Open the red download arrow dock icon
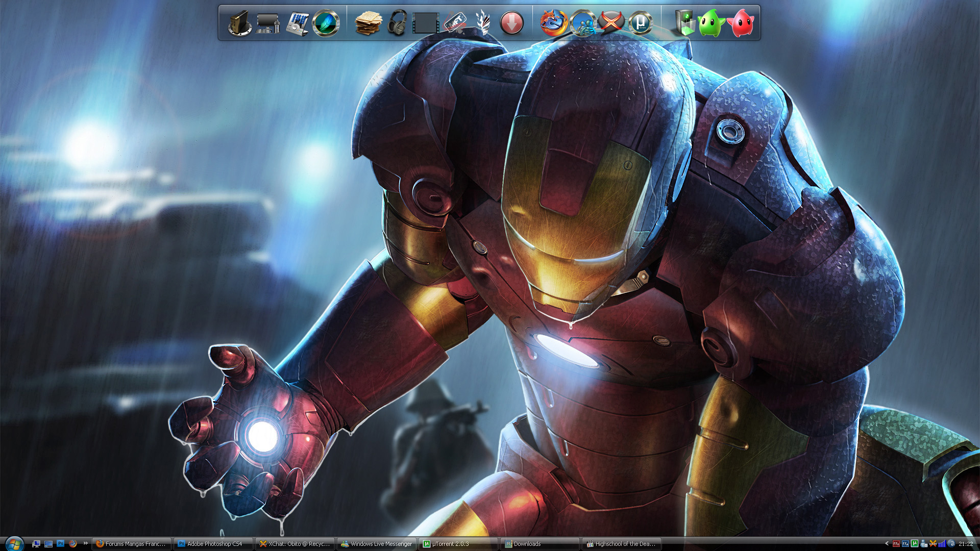The image size is (980, 551). [511, 23]
